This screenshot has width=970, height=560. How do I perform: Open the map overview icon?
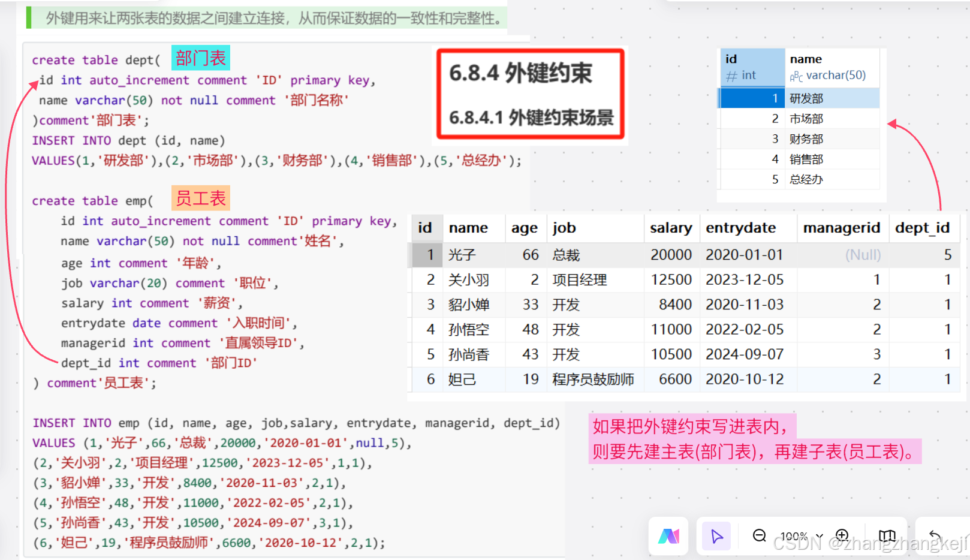887,536
